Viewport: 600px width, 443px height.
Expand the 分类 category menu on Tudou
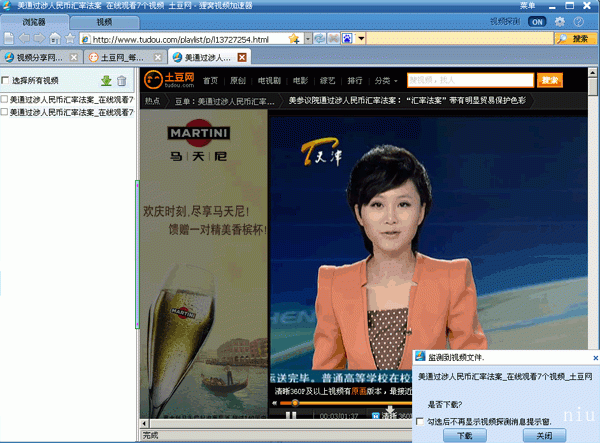386,81
